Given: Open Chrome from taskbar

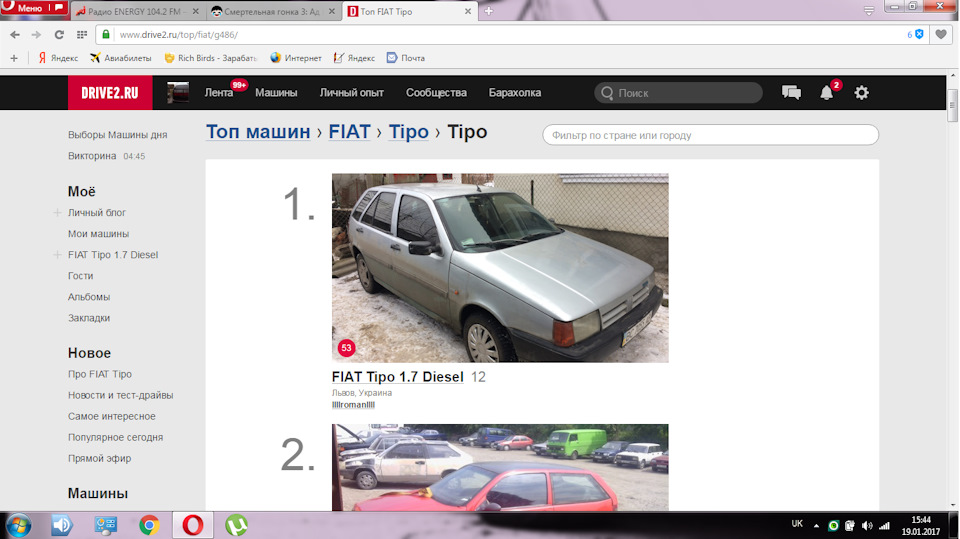Looking at the screenshot, I should 149,526.
